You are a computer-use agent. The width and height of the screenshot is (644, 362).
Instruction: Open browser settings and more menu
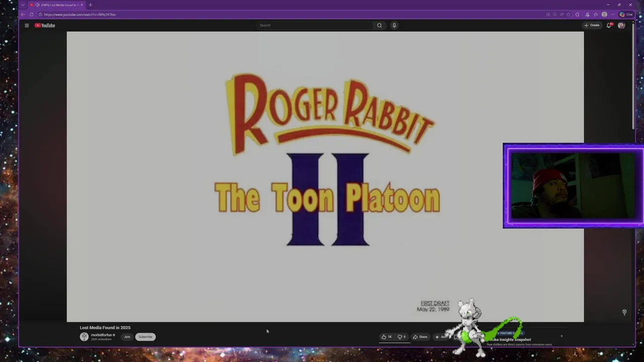coord(613,15)
